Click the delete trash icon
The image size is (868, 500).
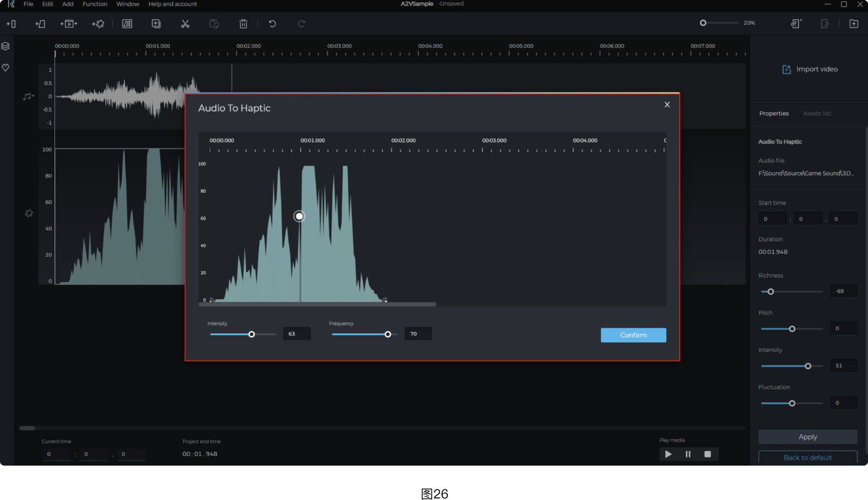243,24
